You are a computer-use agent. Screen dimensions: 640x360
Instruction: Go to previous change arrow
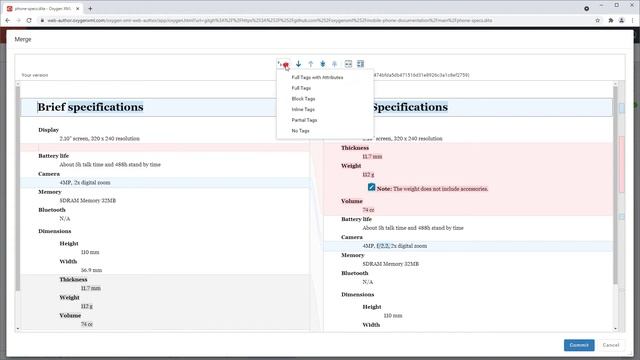pos(311,64)
